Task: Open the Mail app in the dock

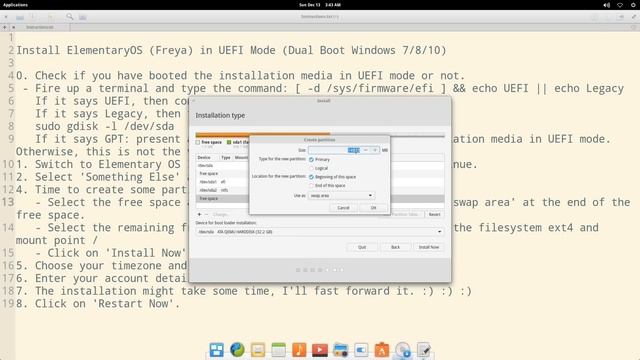Action: pyautogui.click(x=258, y=350)
